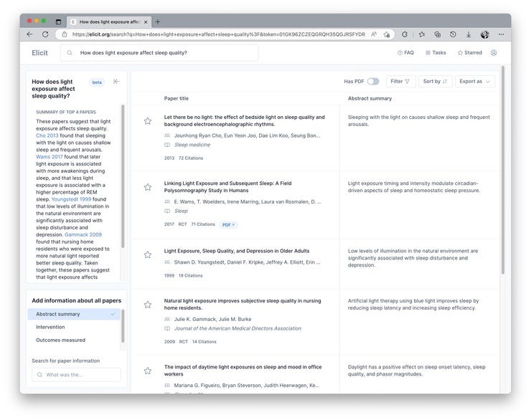Collapse the summary sidebar panel
Image resolution: width=531 pixels, height=420 pixels.
[x=116, y=82]
